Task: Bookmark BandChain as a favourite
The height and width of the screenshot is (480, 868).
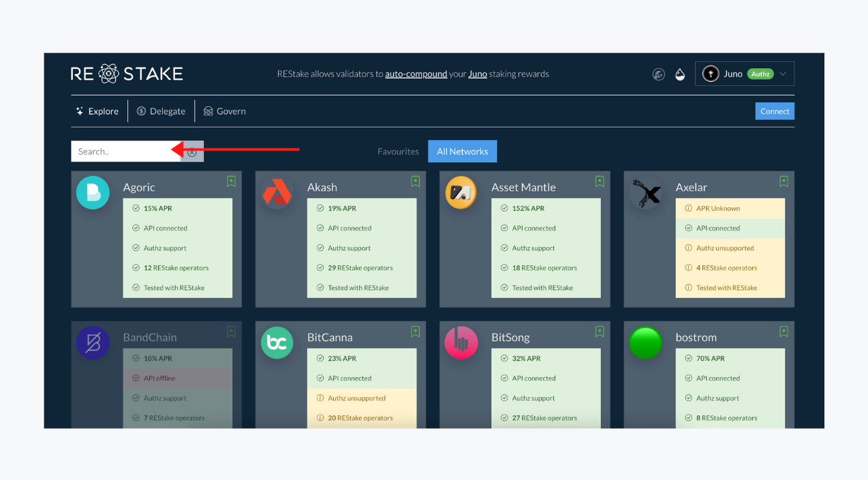Action: coord(232,331)
